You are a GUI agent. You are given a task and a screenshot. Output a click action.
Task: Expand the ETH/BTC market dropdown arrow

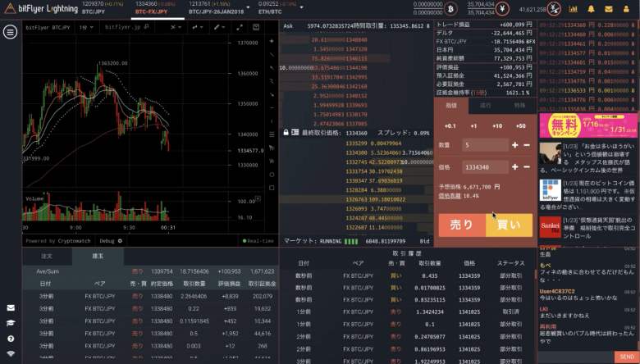(x=302, y=7)
